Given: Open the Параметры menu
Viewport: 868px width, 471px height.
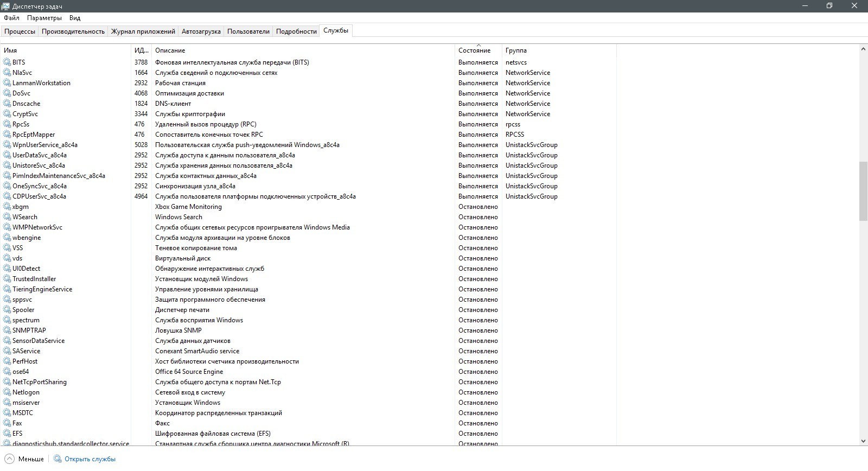Looking at the screenshot, I should pos(44,18).
